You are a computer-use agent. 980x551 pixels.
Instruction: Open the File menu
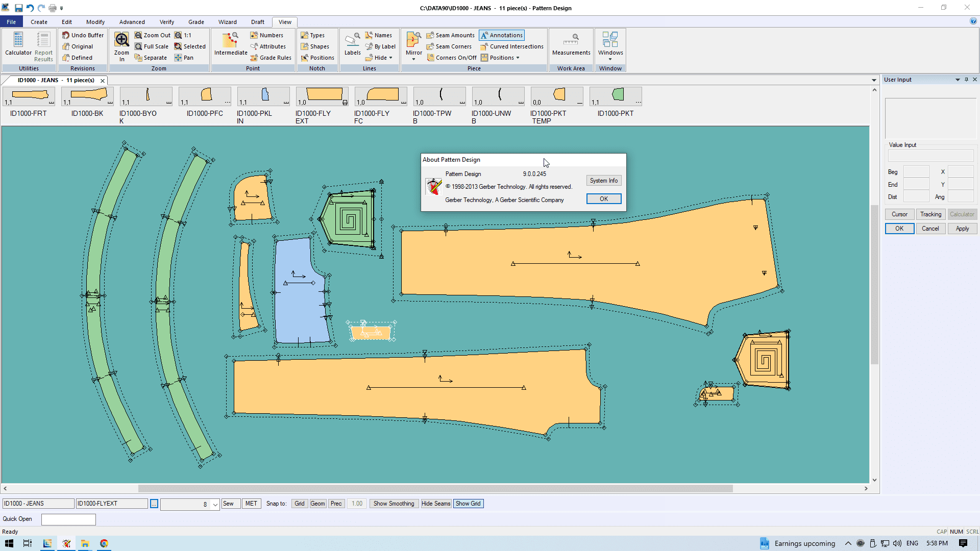(11, 22)
